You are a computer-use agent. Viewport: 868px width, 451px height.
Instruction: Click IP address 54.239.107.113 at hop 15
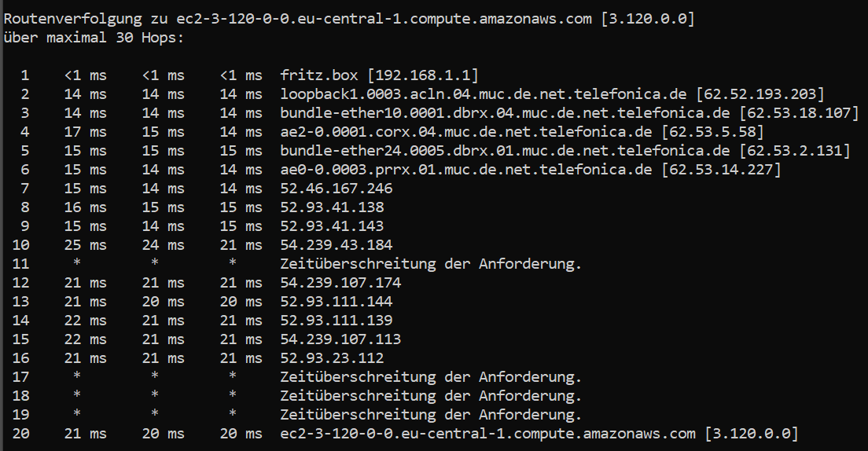[x=340, y=339]
